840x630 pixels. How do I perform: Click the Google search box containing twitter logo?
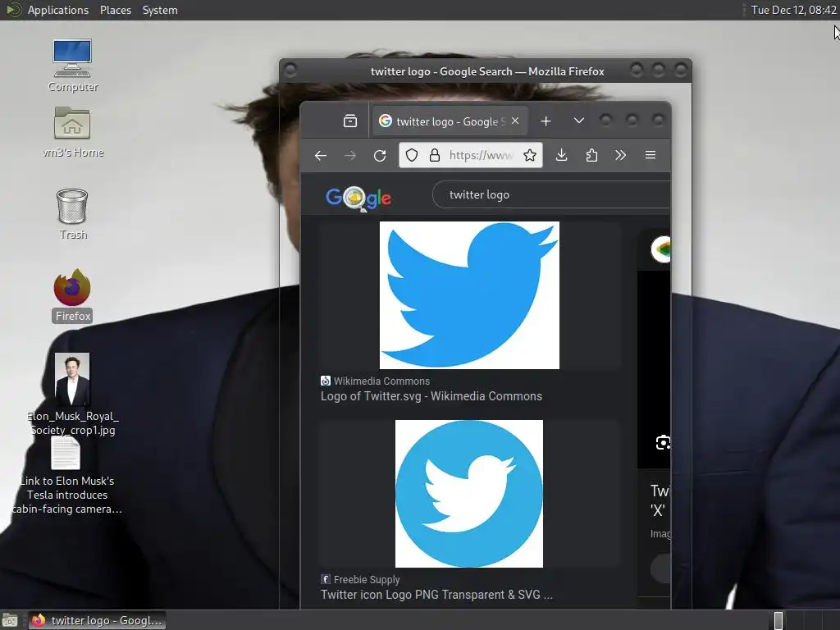click(550, 194)
